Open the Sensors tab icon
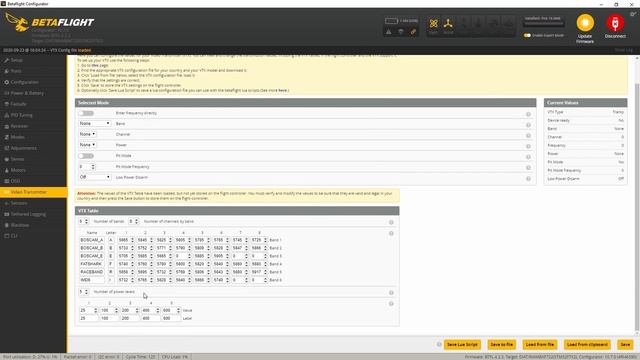640x360 pixels. (7, 203)
